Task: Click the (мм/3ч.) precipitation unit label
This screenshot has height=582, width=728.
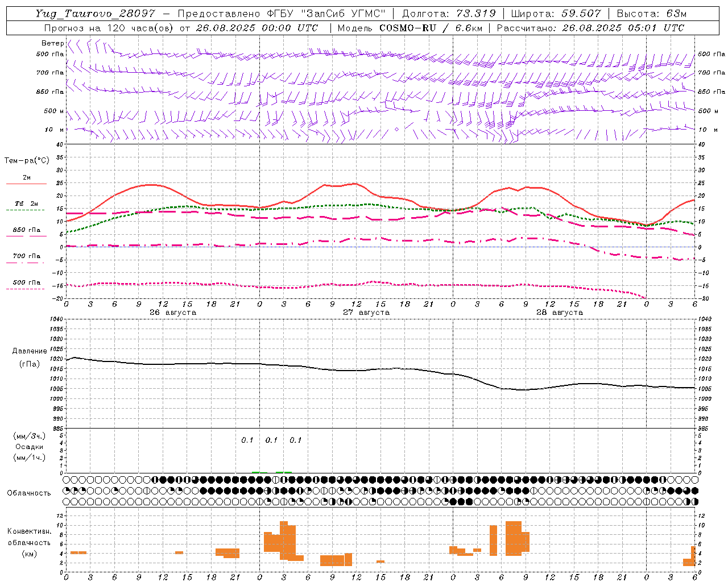Action: tap(30, 436)
